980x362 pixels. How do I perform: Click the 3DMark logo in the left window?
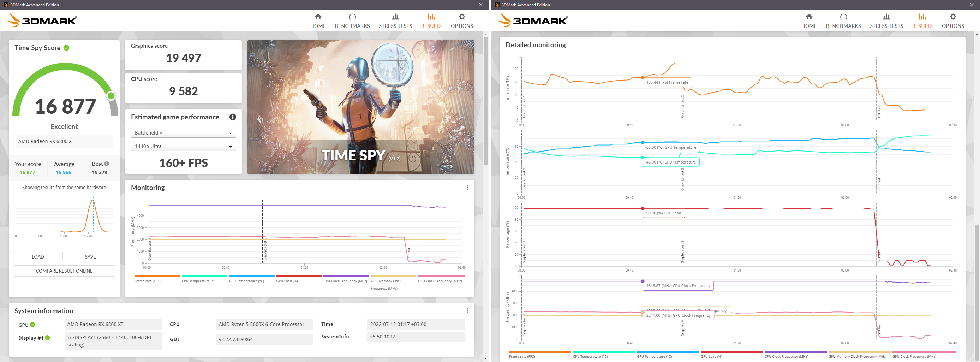coord(42,20)
